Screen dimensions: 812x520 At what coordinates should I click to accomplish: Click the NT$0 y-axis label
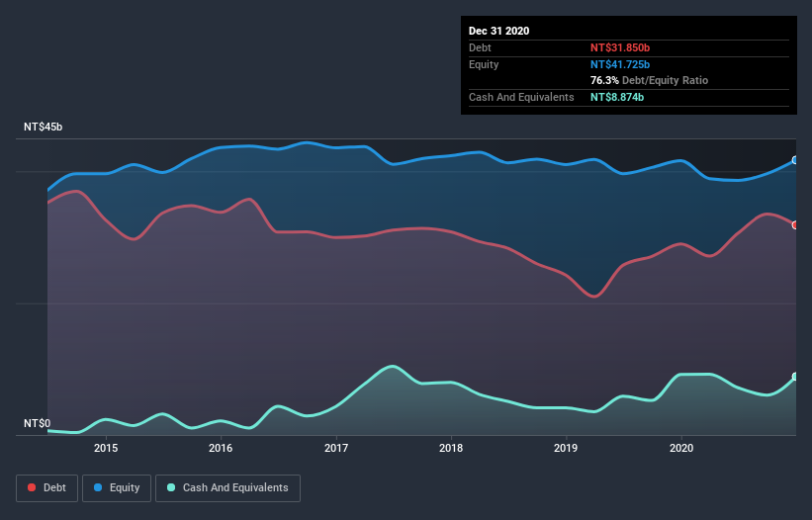pos(38,423)
